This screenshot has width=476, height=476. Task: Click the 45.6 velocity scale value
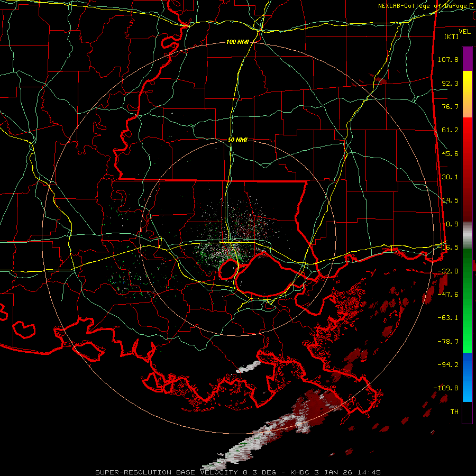(x=450, y=153)
